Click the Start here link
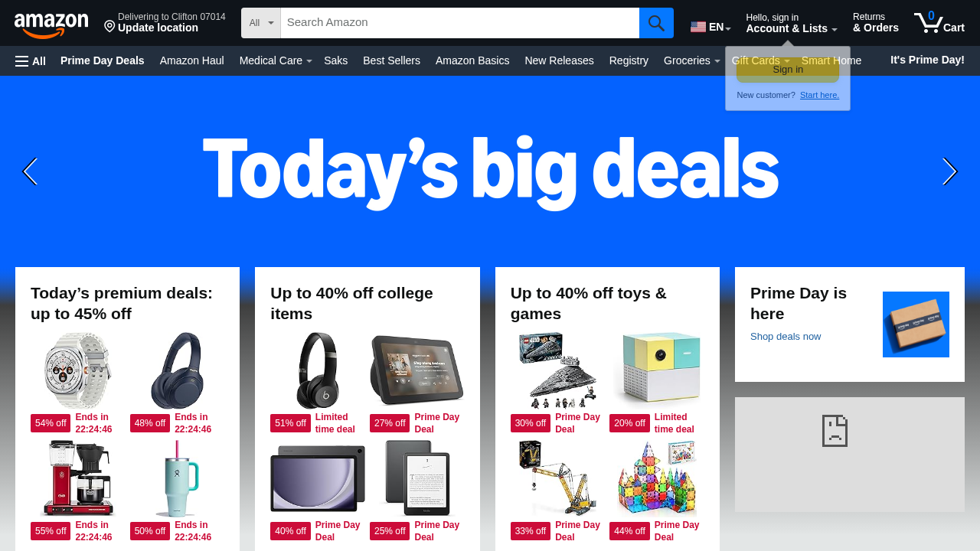980x551 pixels. [819, 95]
